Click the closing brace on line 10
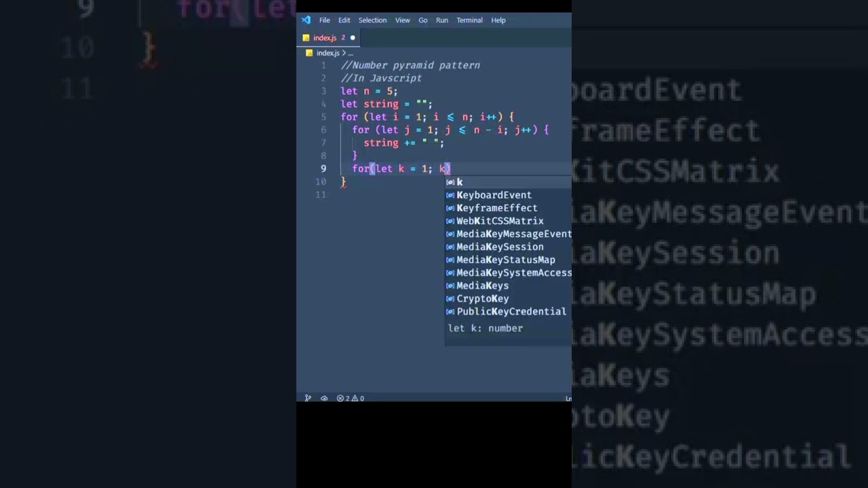 [344, 182]
